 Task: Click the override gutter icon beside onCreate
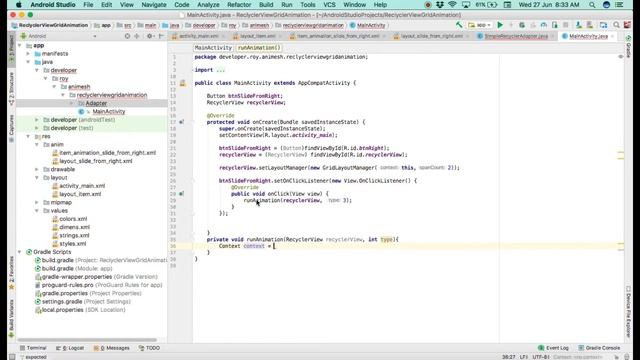(x=182, y=122)
